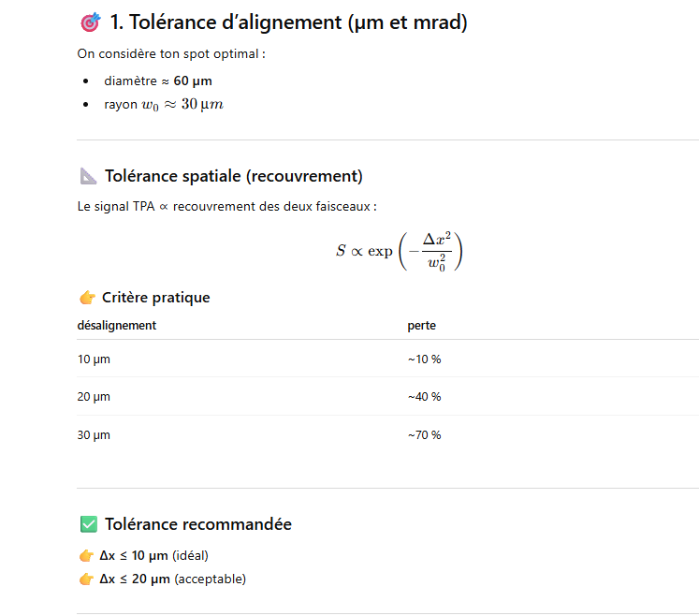This screenshot has height=616, width=699.
Task: Click the perte column header
Action: [421, 326]
